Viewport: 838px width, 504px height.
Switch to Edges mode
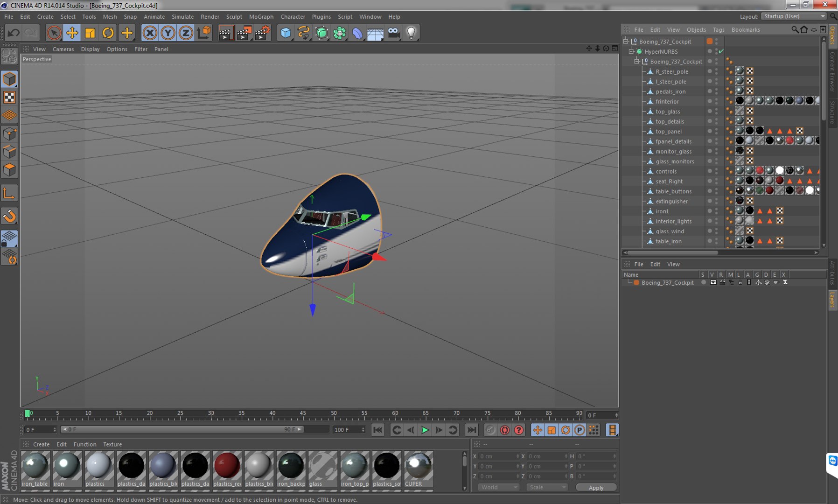tap(9, 152)
